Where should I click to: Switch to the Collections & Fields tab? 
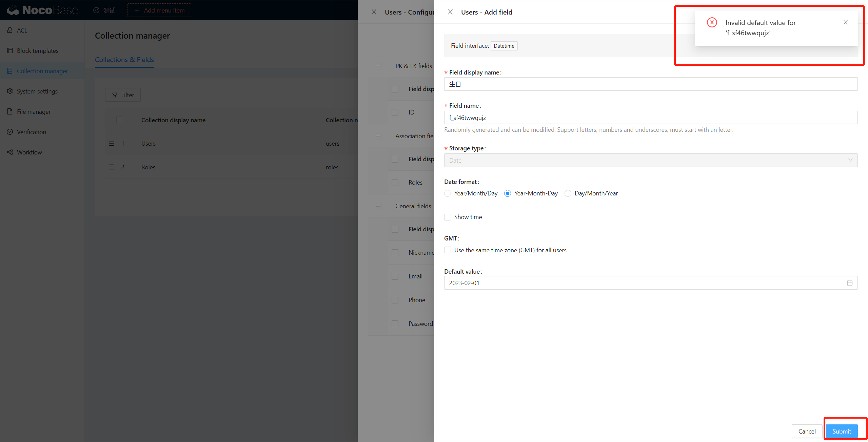point(124,60)
